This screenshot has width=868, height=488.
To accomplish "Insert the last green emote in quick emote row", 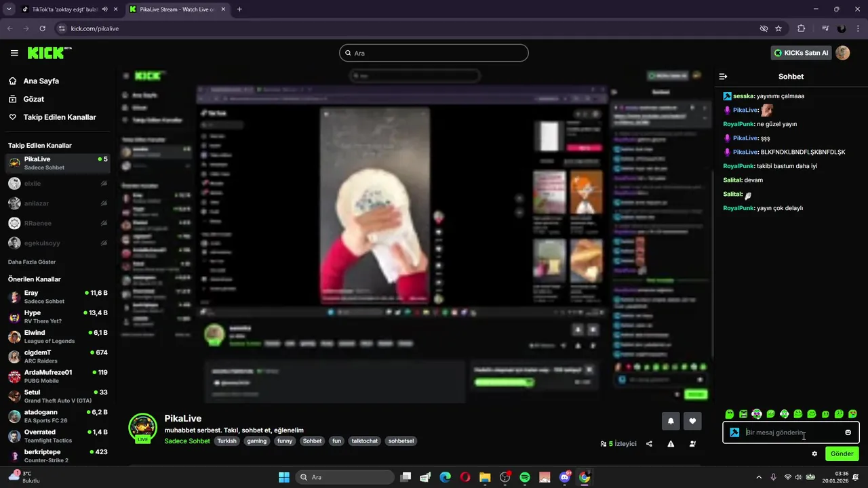I will (x=852, y=414).
